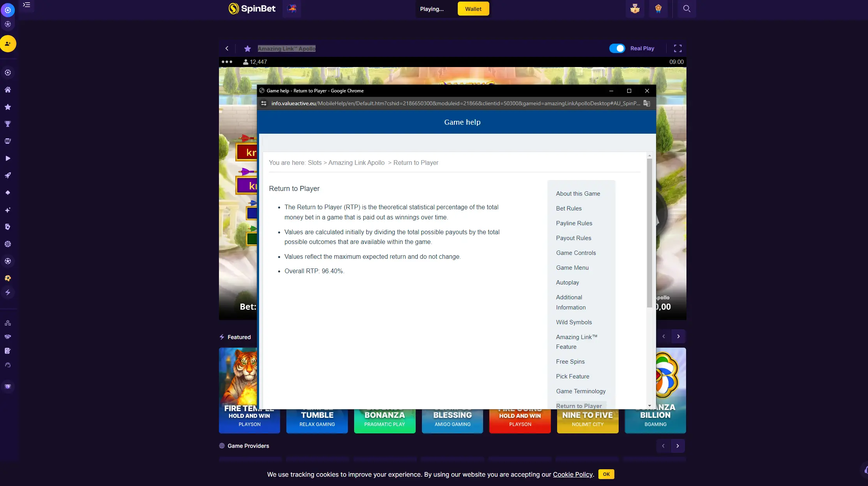Viewport: 868px width, 486px height.
Task: Click scrollbar down arrow in help window
Action: [x=649, y=406]
